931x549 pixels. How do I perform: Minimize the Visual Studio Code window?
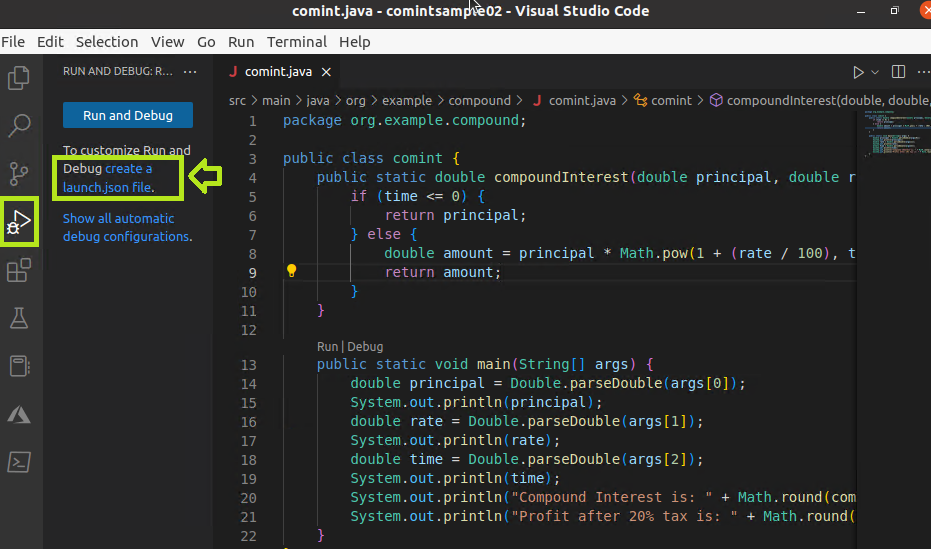(861, 11)
